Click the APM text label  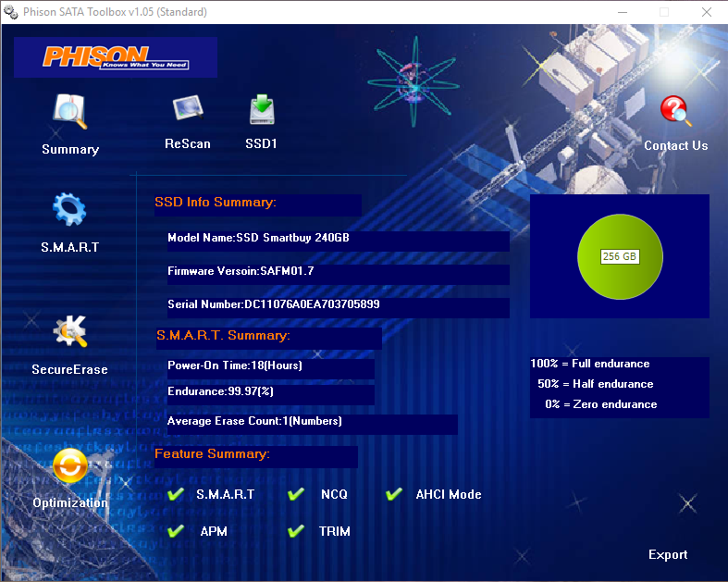[214, 531]
